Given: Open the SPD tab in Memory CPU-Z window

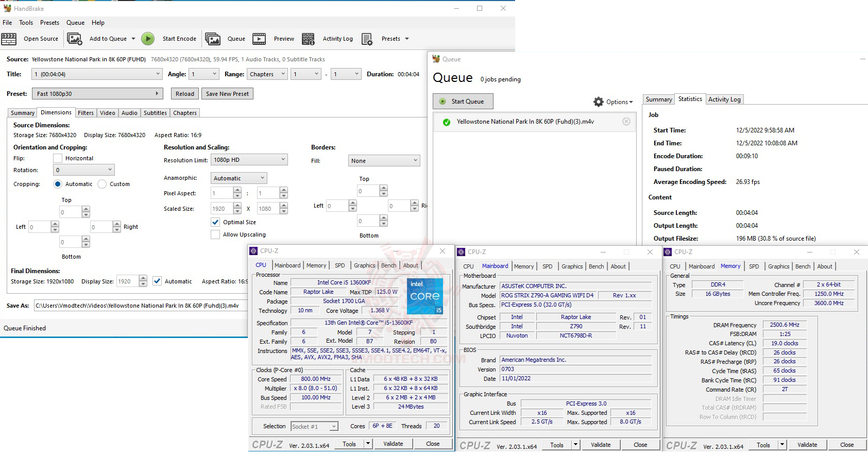Looking at the screenshot, I should 754,266.
